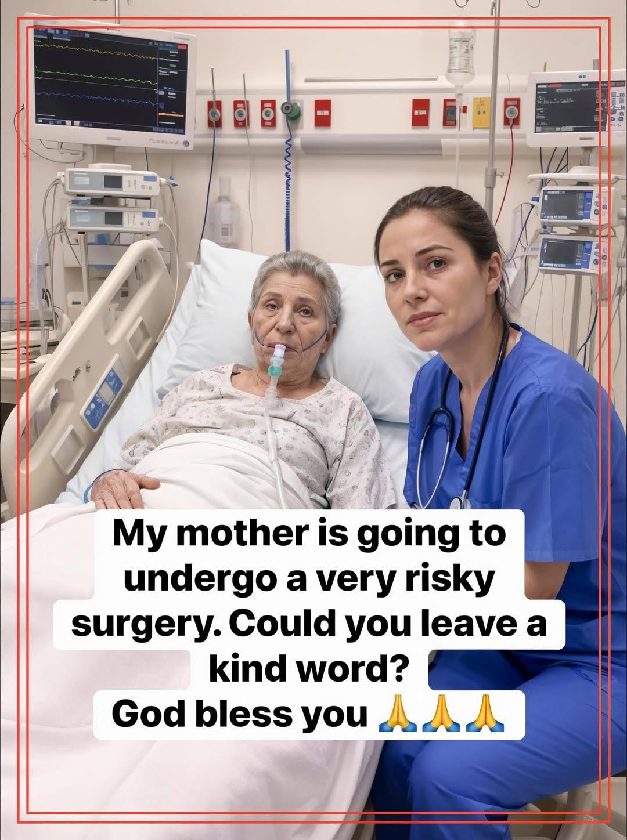
Task: Click the middle praying hands emoji
Action: tap(441, 714)
